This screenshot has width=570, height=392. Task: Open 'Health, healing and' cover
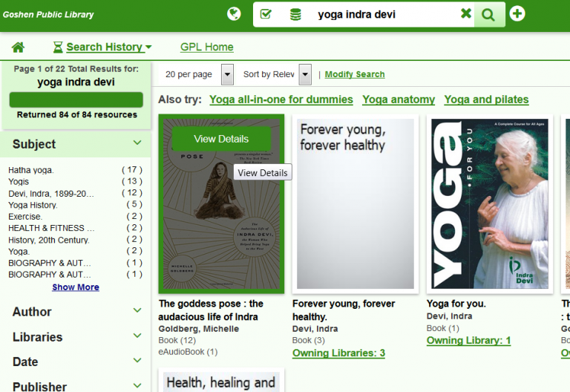pyautogui.click(x=221, y=381)
